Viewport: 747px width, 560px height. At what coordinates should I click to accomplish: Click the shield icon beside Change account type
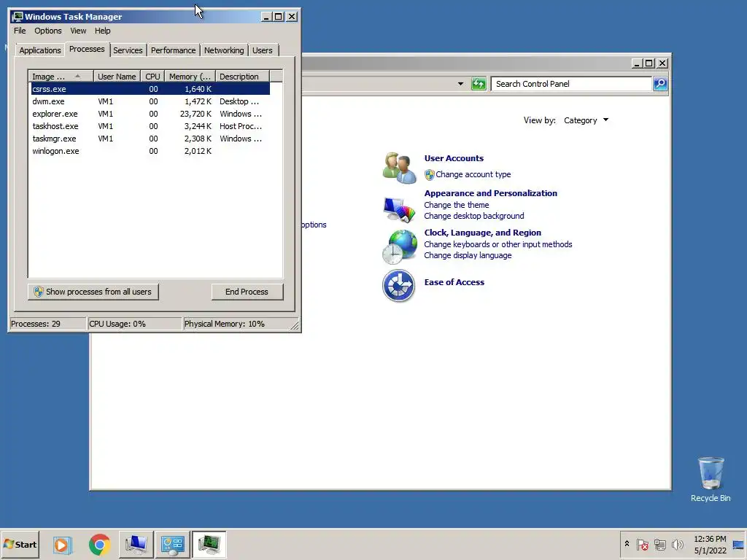[429, 175]
